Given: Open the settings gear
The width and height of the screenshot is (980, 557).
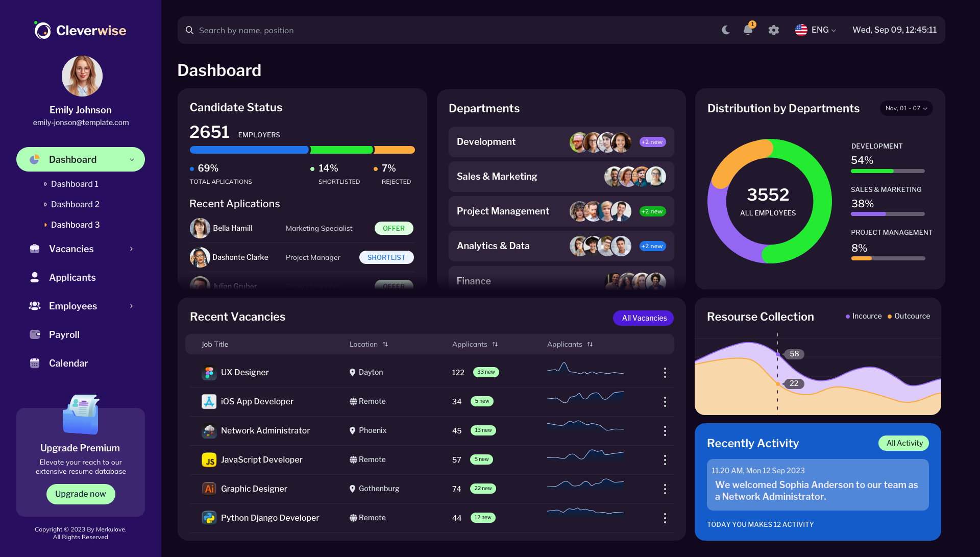Looking at the screenshot, I should click(x=774, y=30).
